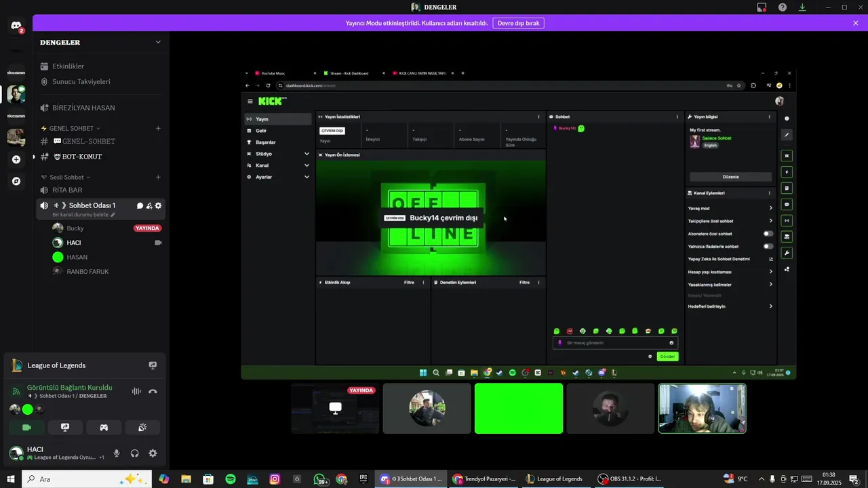Open the noise suppression waveform icon
868x488 pixels.
tap(136, 391)
